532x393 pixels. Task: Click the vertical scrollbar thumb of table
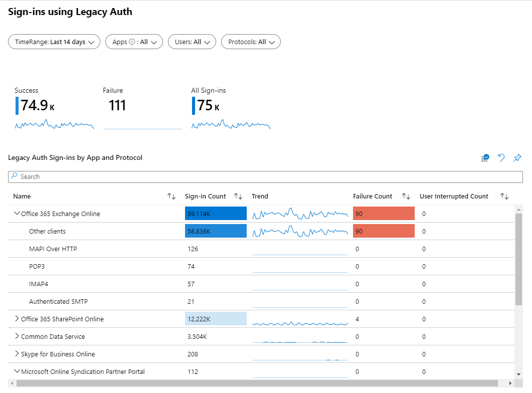518,259
